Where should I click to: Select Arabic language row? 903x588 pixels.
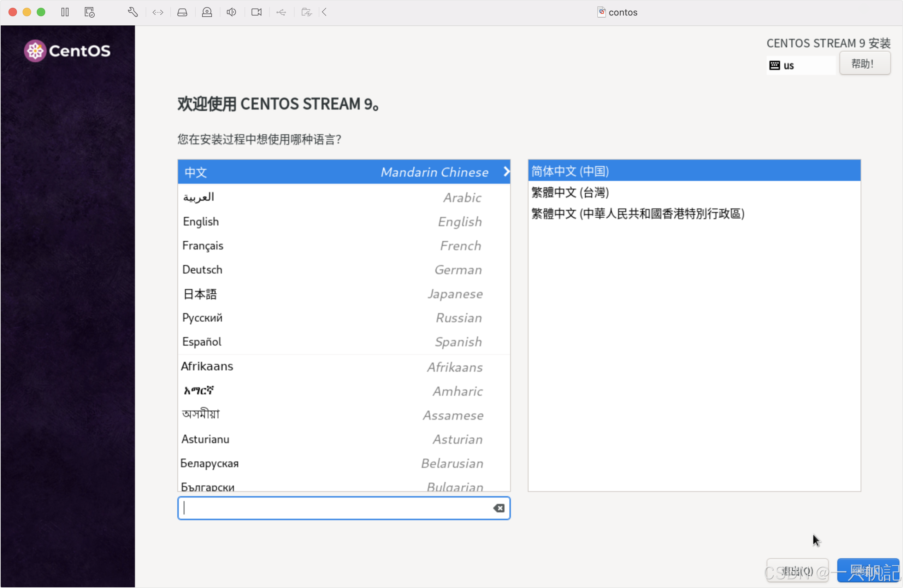344,198
